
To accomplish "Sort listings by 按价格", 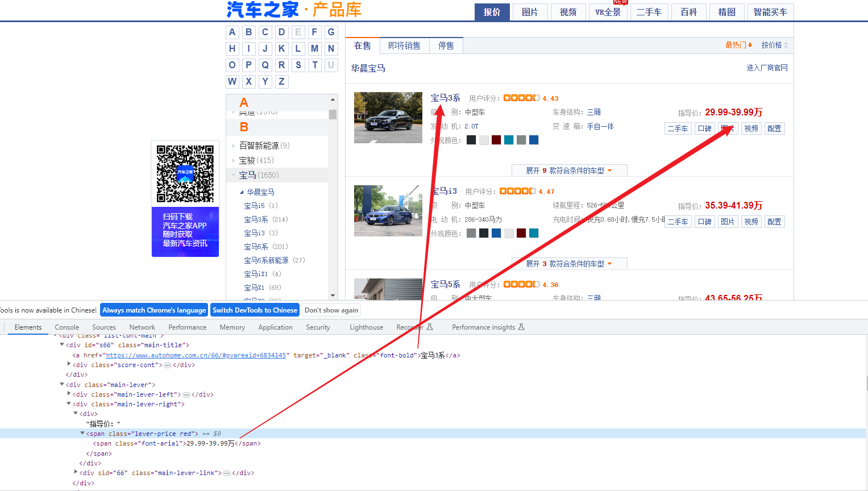I will tap(774, 45).
